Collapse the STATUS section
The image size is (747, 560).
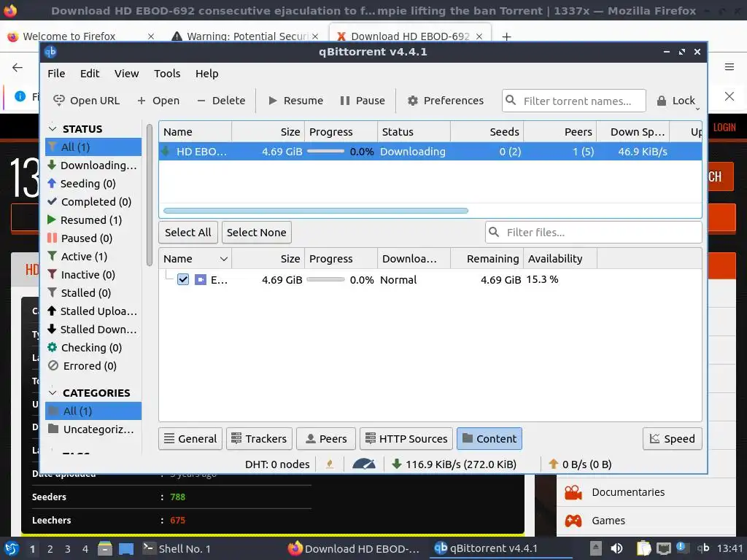click(53, 128)
